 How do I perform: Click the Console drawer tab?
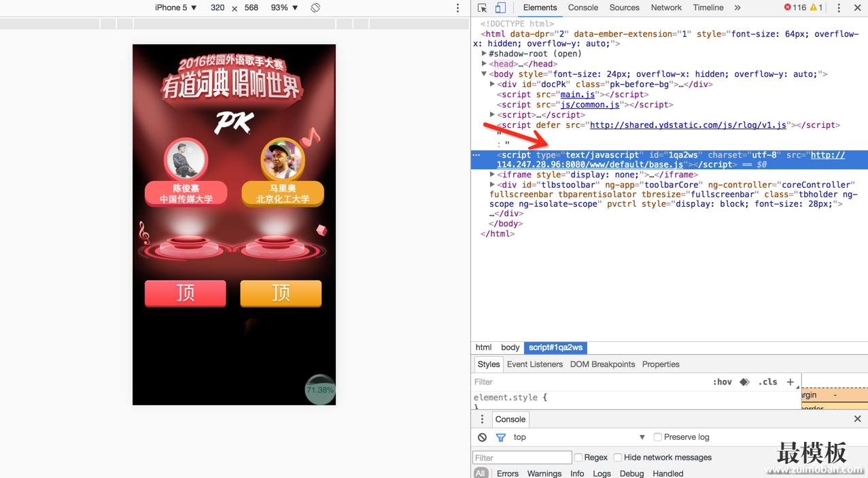[x=510, y=419]
